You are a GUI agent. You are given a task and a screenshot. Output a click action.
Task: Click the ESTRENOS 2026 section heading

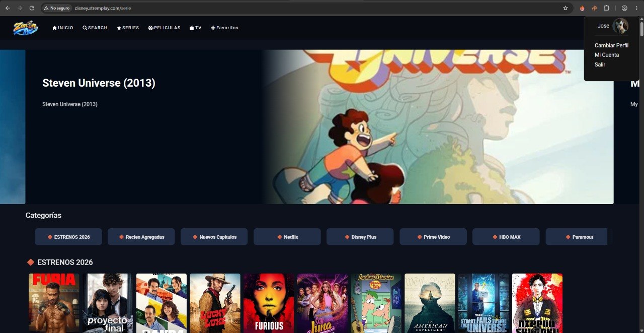[65, 262]
